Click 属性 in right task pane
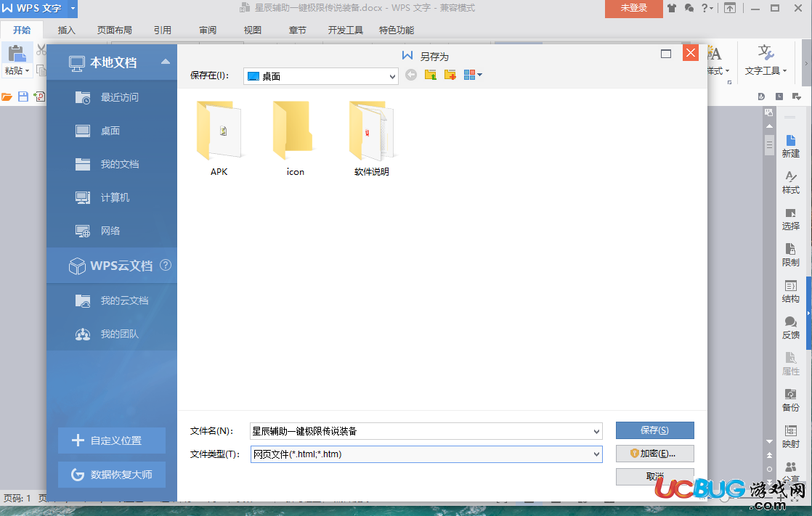Screen dimensions: 812x516 [790, 364]
